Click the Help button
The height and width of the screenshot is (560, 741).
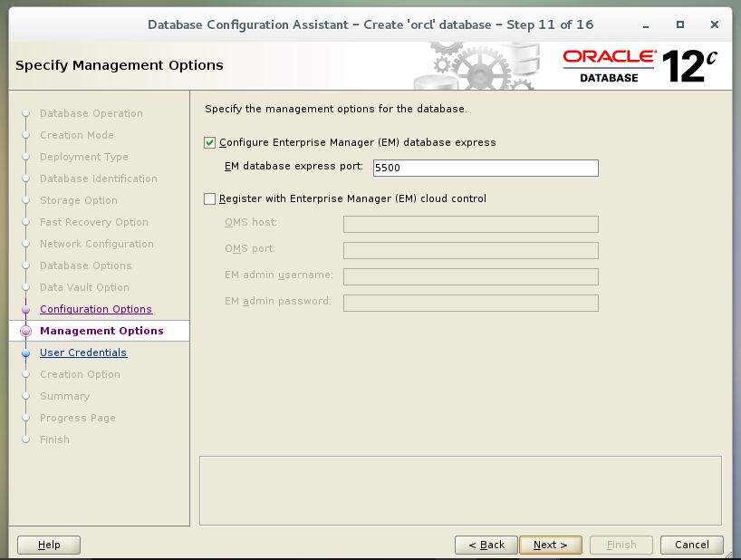coord(49,545)
